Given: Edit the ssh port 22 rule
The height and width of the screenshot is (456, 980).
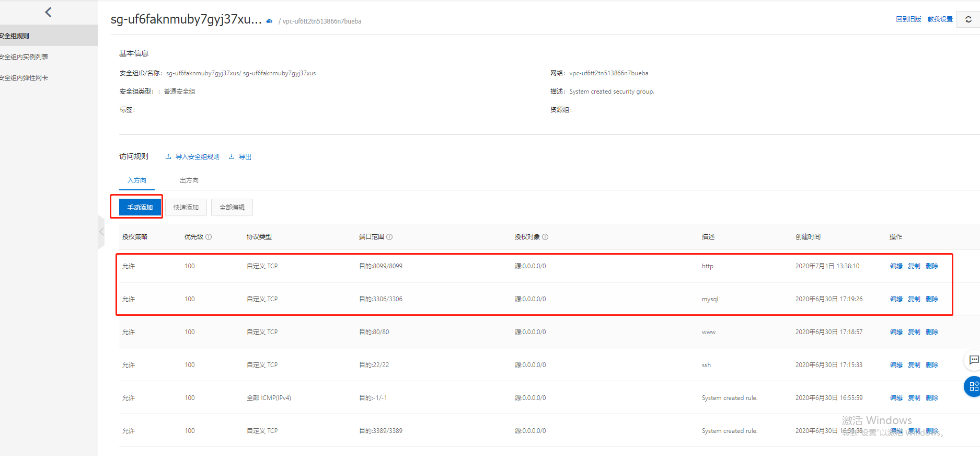Looking at the screenshot, I should click(896, 365).
